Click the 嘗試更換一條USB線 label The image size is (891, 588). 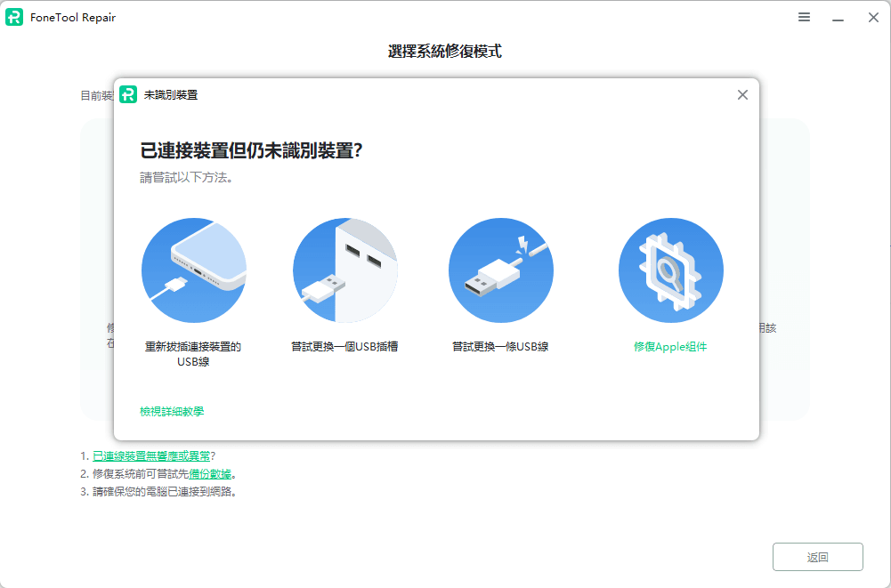point(500,347)
